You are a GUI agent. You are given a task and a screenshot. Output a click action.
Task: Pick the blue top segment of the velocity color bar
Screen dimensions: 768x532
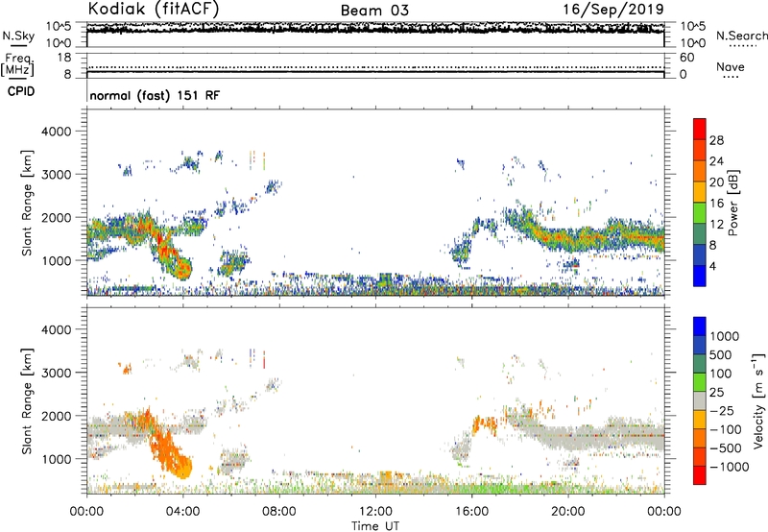tap(700, 326)
